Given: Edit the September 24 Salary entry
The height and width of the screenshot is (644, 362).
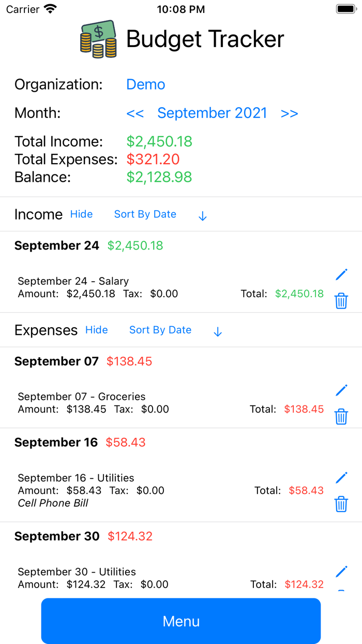Looking at the screenshot, I should click(x=341, y=274).
